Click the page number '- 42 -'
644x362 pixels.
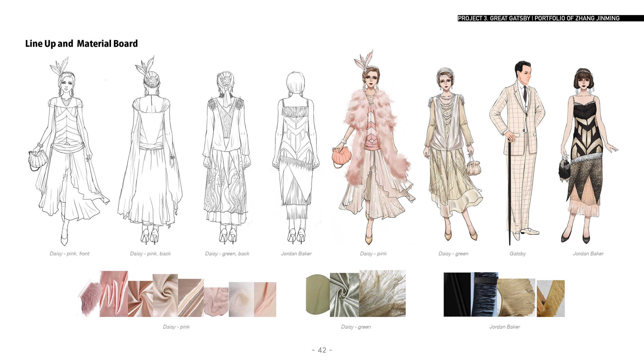tap(322, 350)
